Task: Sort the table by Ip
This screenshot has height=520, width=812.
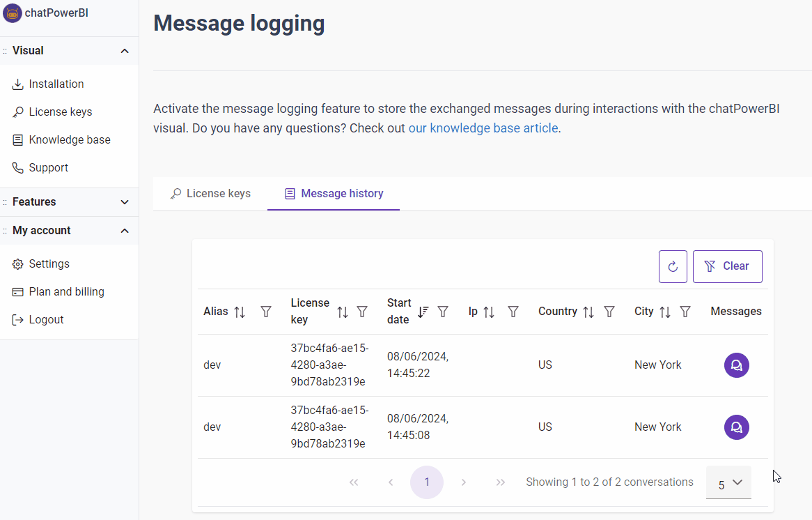Action: 489,312
